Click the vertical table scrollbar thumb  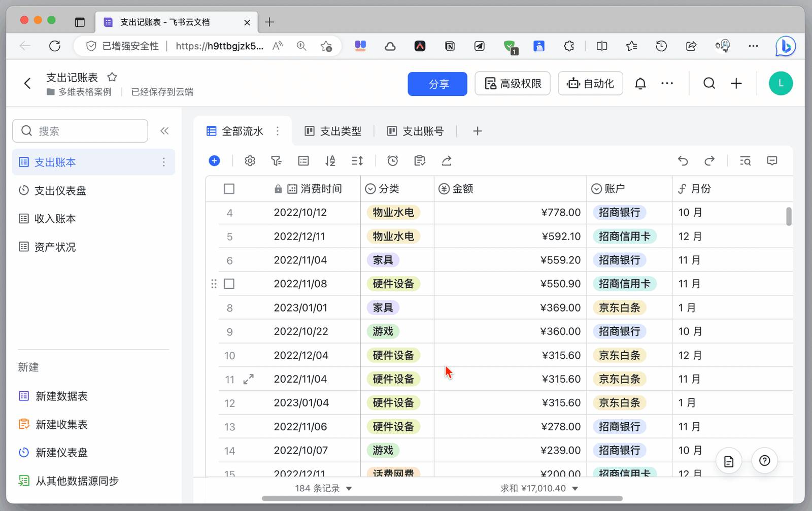[789, 216]
